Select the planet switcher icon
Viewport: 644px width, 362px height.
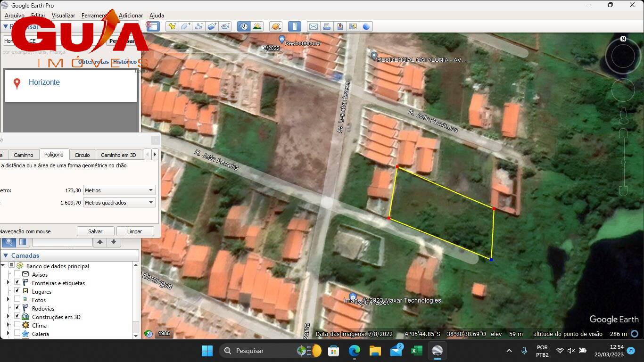pyautogui.click(x=275, y=26)
